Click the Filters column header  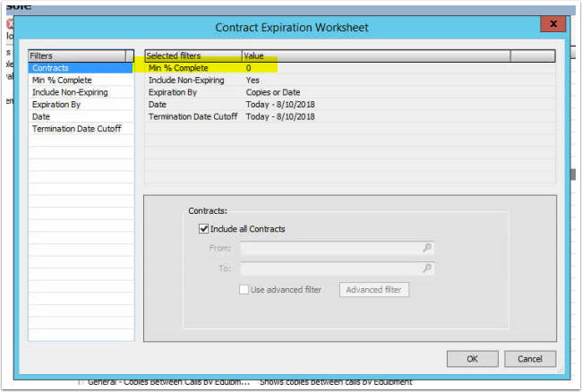[77, 55]
